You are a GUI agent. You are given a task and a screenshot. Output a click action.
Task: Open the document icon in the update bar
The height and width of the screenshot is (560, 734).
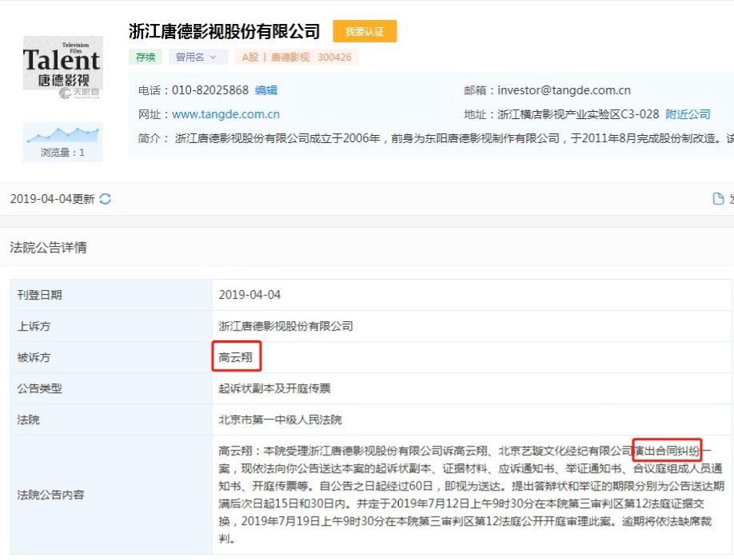click(718, 199)
